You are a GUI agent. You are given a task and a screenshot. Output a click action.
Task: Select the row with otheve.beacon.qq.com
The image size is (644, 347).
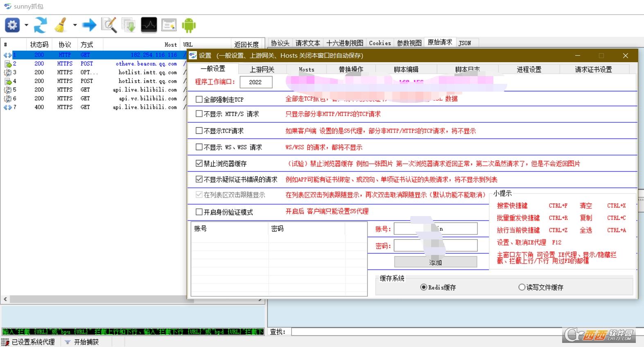94,64
